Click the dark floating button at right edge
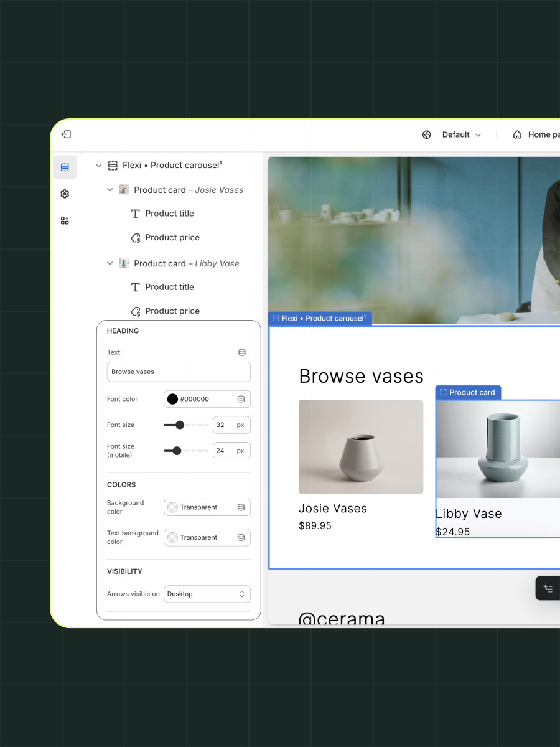The width and height of the screenshot is (560, 747). click(548, 588)
